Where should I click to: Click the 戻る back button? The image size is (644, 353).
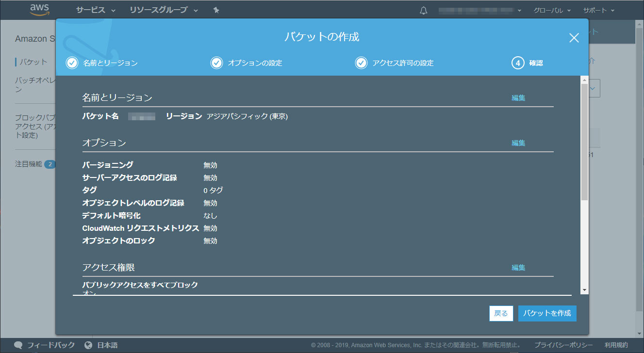pos(501,314)
